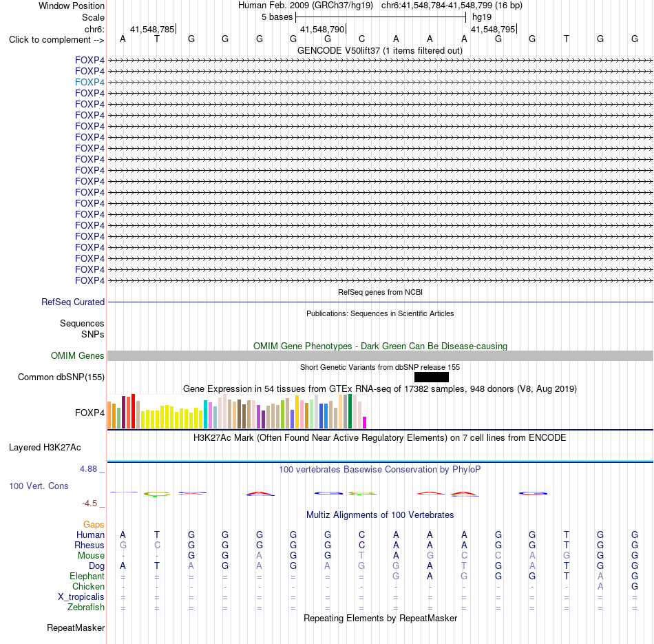This screenshot has width=654, height=644.
Task: Click 'Click to complement -->' to complement bases
Action: click(56, 40)
